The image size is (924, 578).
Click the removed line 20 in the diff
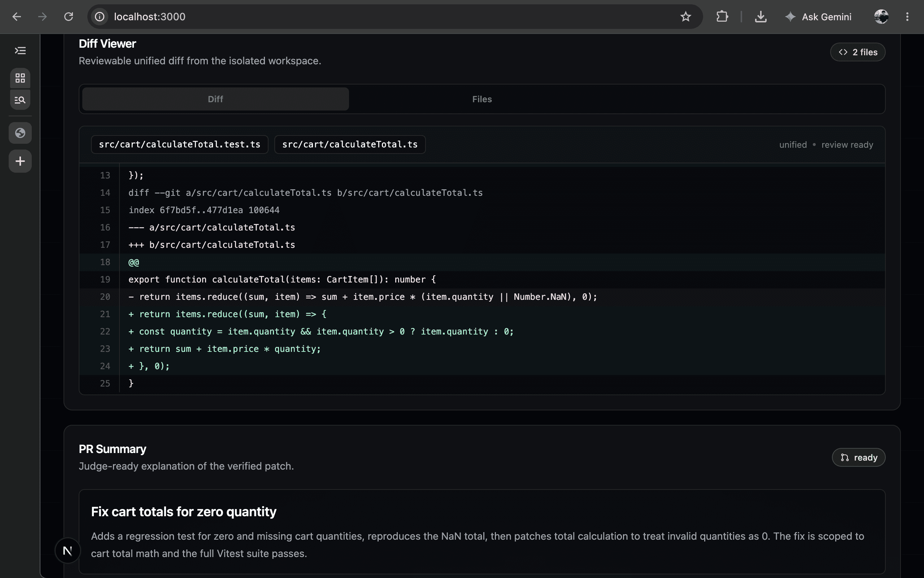(482, 297)
